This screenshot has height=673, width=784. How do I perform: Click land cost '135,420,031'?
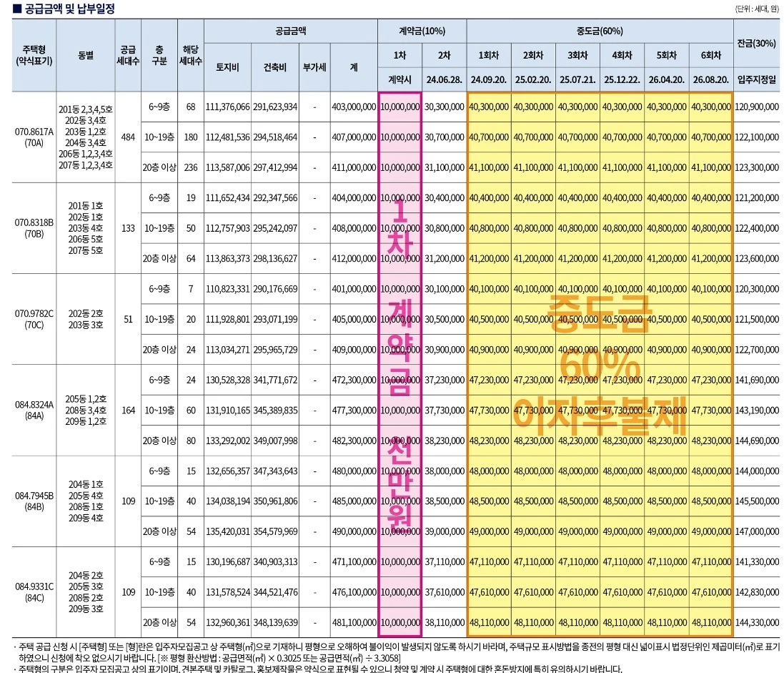pyautogui.click(x=227, y=531)
